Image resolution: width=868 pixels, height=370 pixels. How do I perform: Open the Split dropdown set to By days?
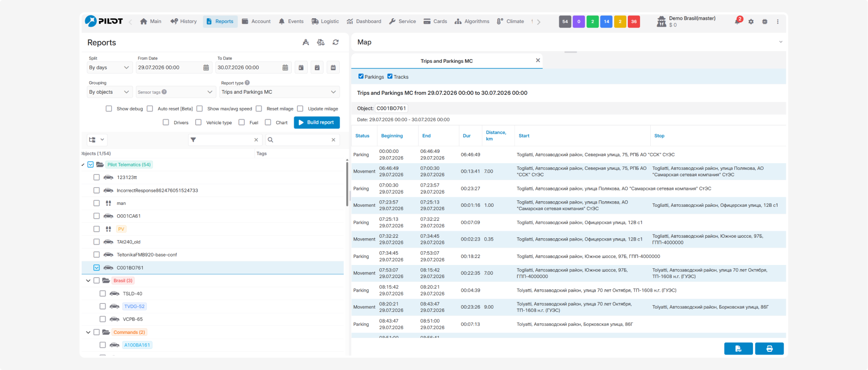pyautogui.click(x=110, y=68)
